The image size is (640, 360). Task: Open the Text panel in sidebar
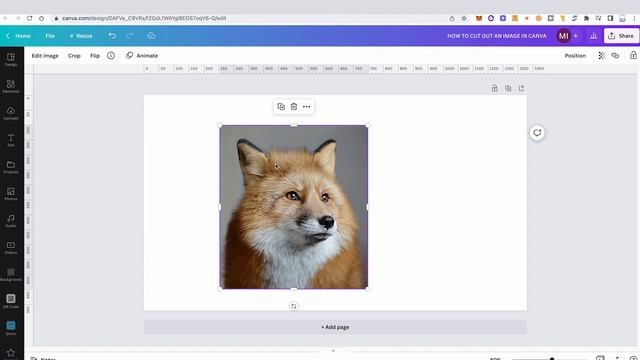[x=11, y=140]
